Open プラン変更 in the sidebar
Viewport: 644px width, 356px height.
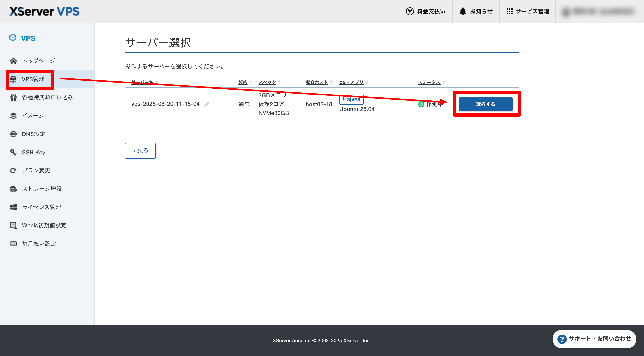pyautogui.click(x=36, y=171)
